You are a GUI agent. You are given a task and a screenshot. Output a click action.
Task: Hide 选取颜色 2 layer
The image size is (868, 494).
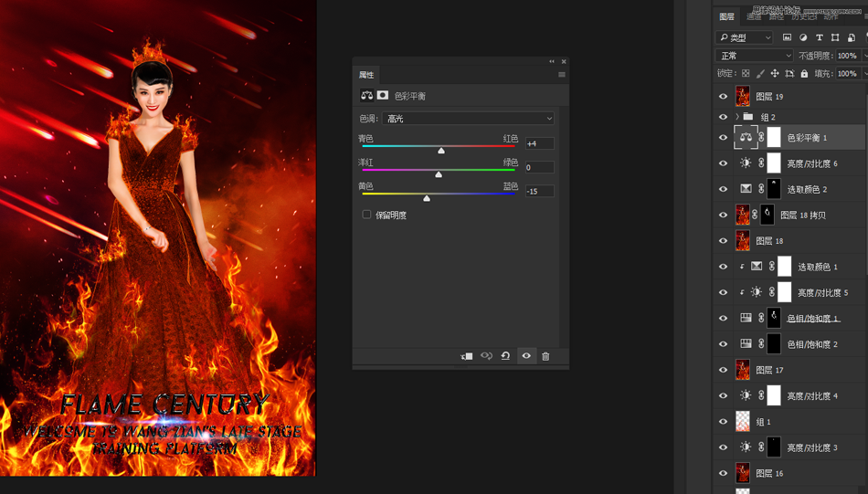[x=723, y=189]
